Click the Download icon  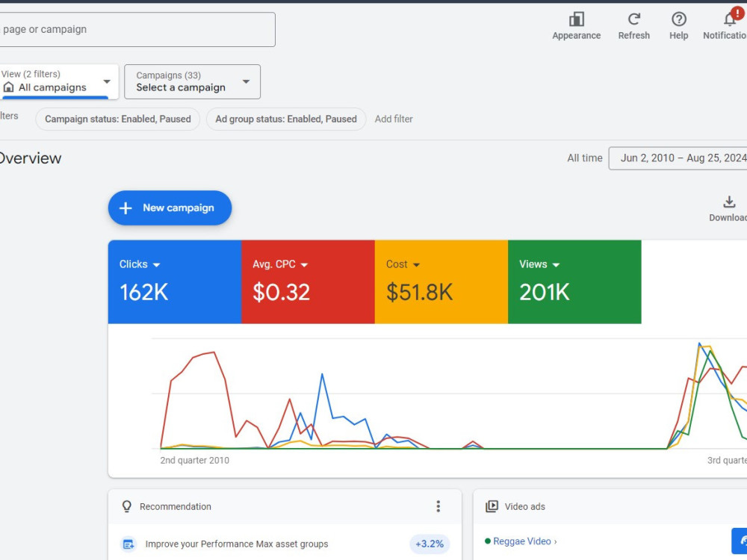[729, 202]
